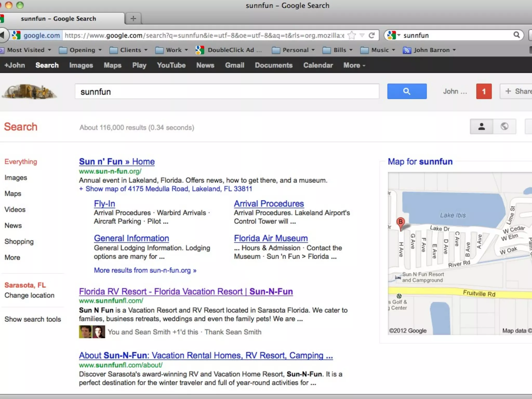Switch to global results globe icon

point(504,127)
